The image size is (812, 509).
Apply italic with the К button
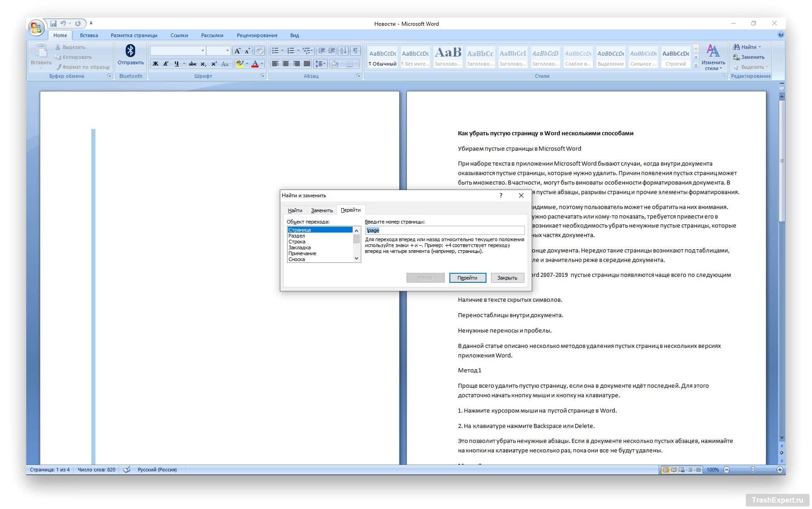(x=166, y=64)
